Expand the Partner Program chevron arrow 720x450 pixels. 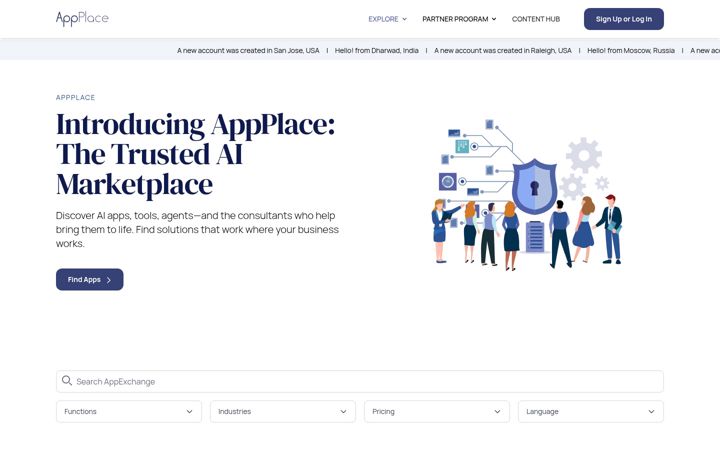click(494, 19)
